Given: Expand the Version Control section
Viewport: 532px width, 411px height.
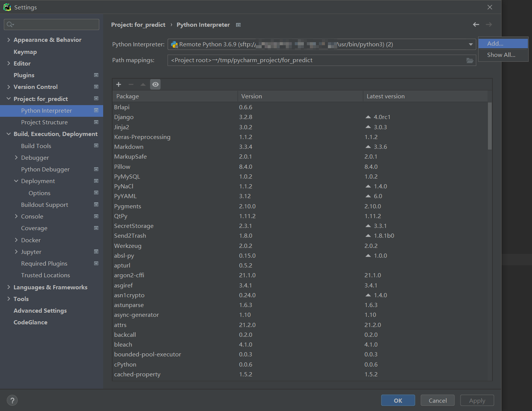Looking at the screenshot, I should tap(9, 87).
